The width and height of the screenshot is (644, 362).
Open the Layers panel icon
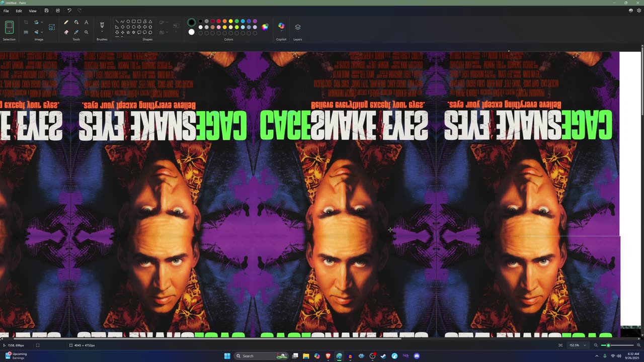tap(297, 27)
